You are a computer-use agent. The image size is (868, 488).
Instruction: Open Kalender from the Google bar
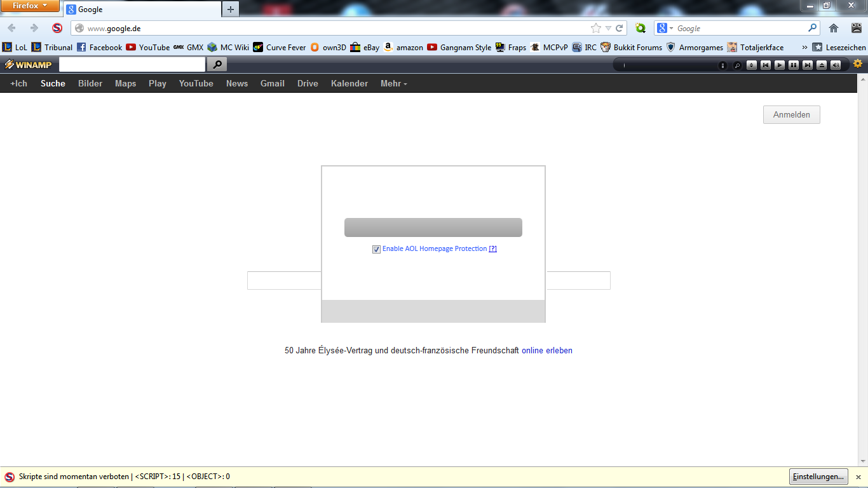point(349,83)
